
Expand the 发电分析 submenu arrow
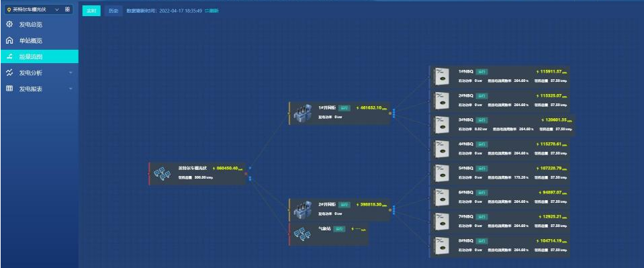(x=71, y=73)
